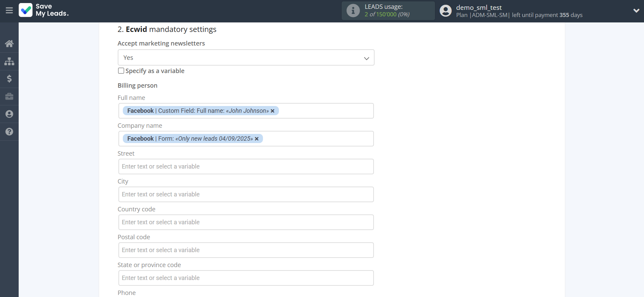Remove the Company name Form variable tag
The height and width of the screenshot is (297, 644).
point(257,139)
